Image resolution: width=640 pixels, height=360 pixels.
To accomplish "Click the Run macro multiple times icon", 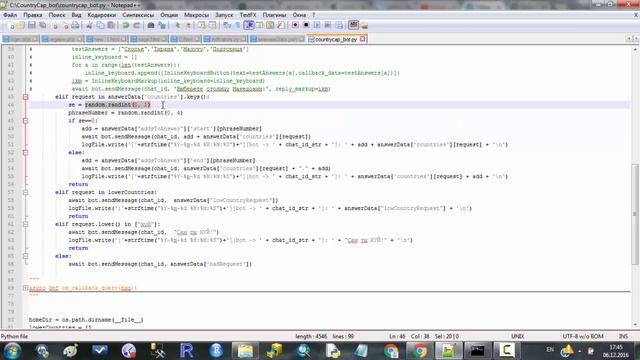I will click(327, 25).
